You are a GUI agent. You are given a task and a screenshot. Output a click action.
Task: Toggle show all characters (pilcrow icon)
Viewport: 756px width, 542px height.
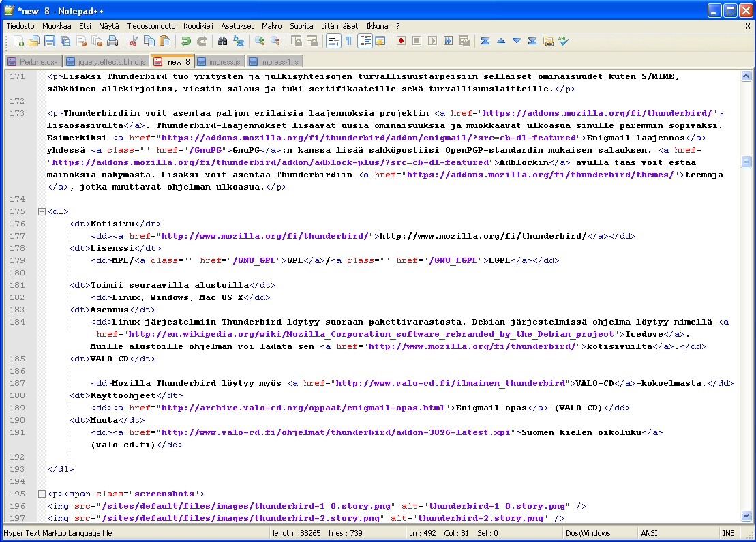(348, 42)
